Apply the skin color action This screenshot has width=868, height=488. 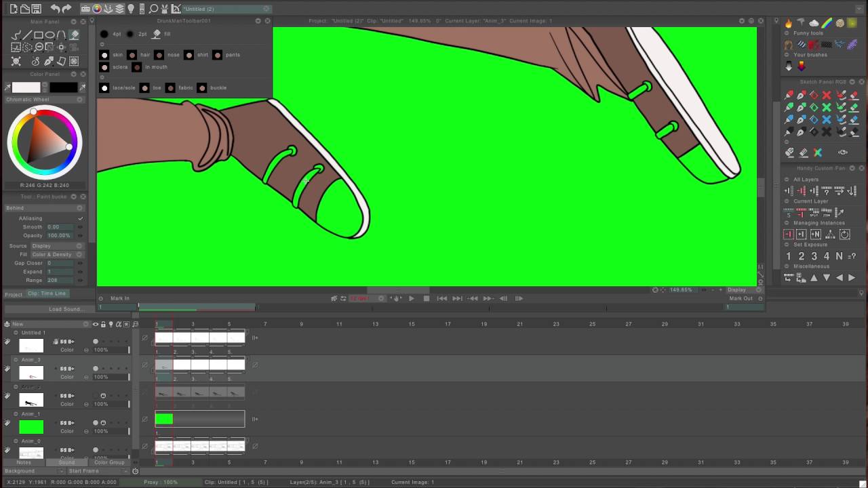104,55
